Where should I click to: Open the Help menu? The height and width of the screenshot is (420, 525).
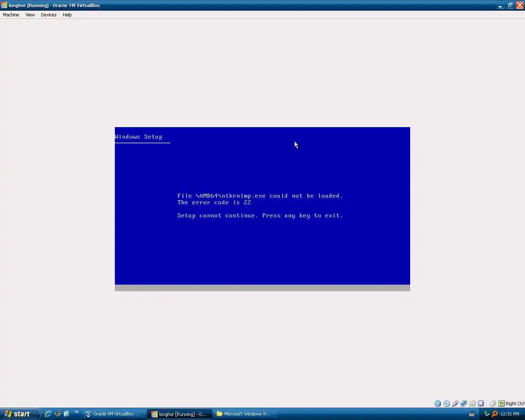click(x=67, y=15)
